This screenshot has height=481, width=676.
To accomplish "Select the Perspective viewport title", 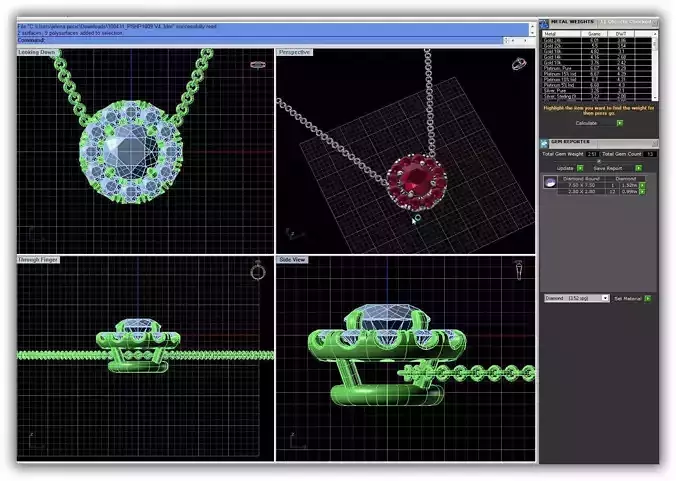I will point(294,52).
